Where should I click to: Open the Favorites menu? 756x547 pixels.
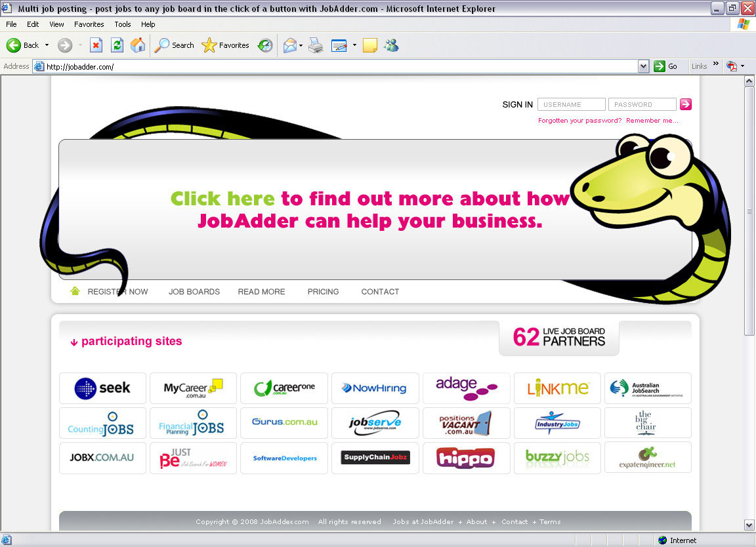pos(89,24)
